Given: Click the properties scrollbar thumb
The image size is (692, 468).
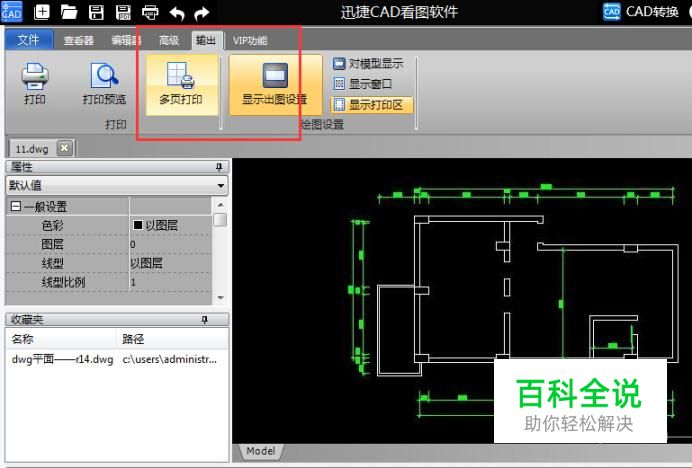Looking at the screenshot, I should (220, 219).
